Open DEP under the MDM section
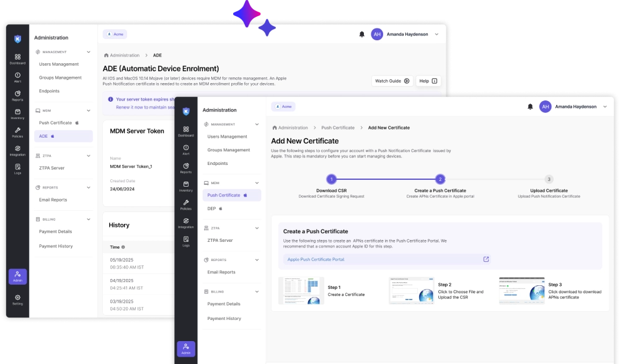Image resolution: width=620 pixels, height=364 pixels. click(214, 209)
